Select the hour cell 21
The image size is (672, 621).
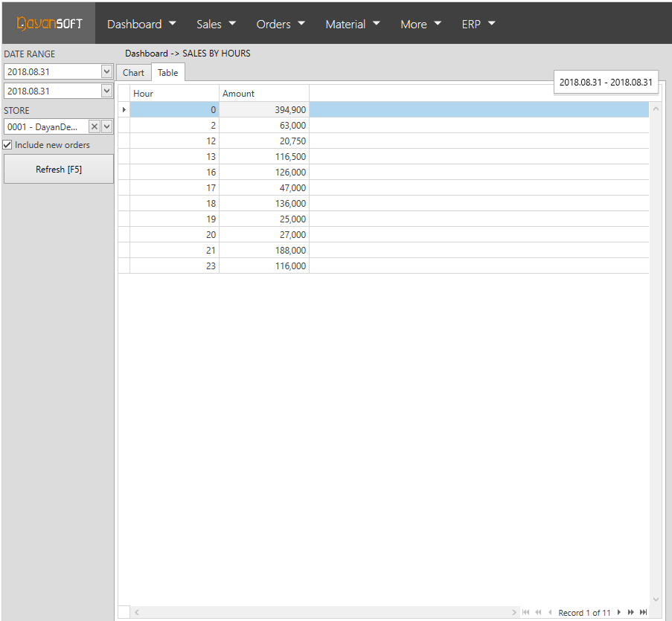pyautogui.click(x=174, y=250)
